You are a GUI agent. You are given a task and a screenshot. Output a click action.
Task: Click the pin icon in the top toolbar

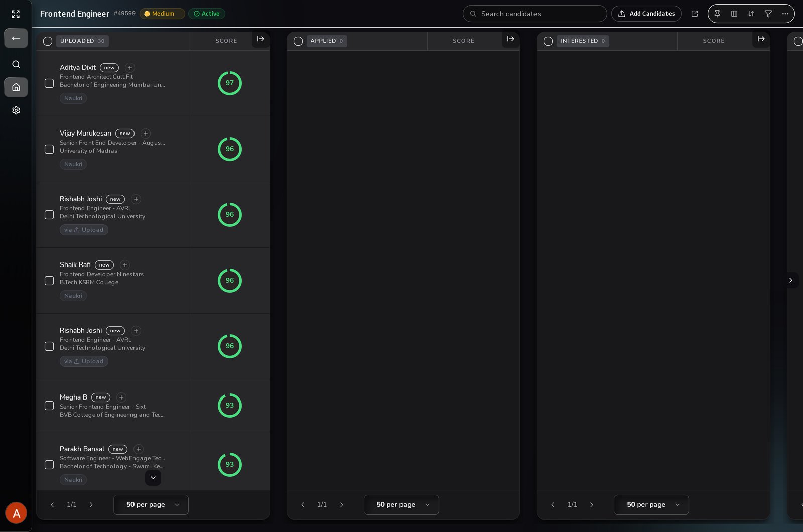[x=717, y=14]
